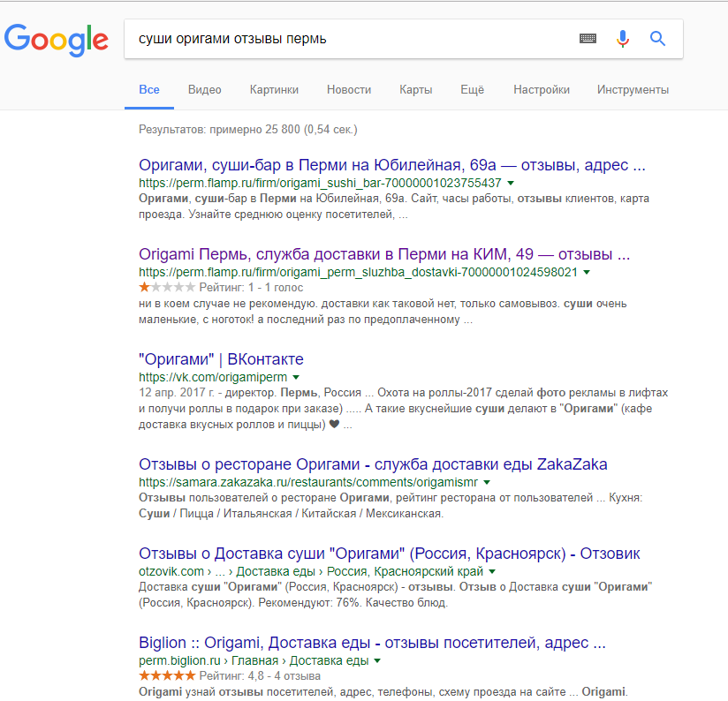Expand the perm.biglion.ru breadcrumb dropdown arrow
This screenshot has height=701, width=728.
(x=377, y=660)
